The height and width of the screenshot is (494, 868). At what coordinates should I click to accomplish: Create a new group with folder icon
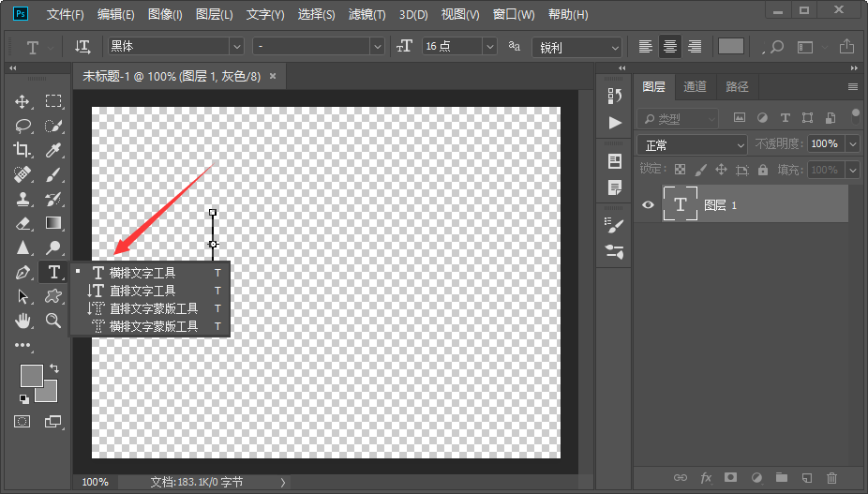781,478
